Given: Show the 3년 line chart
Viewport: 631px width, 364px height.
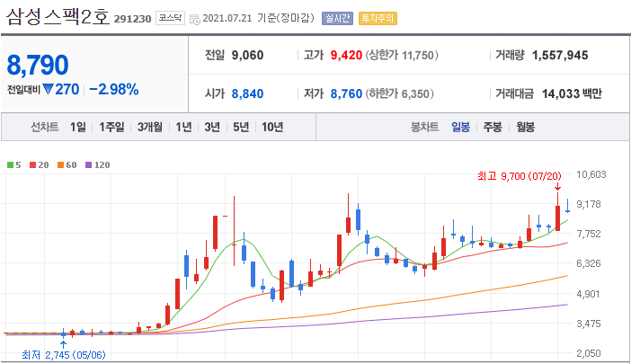Looking at the screenshot, I should (212, 127).
